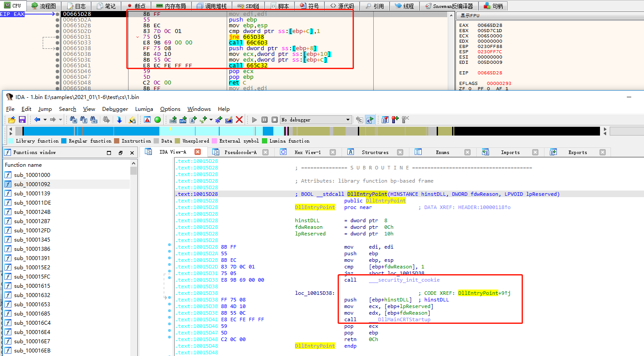Click the pause process icon

[265, 120]
